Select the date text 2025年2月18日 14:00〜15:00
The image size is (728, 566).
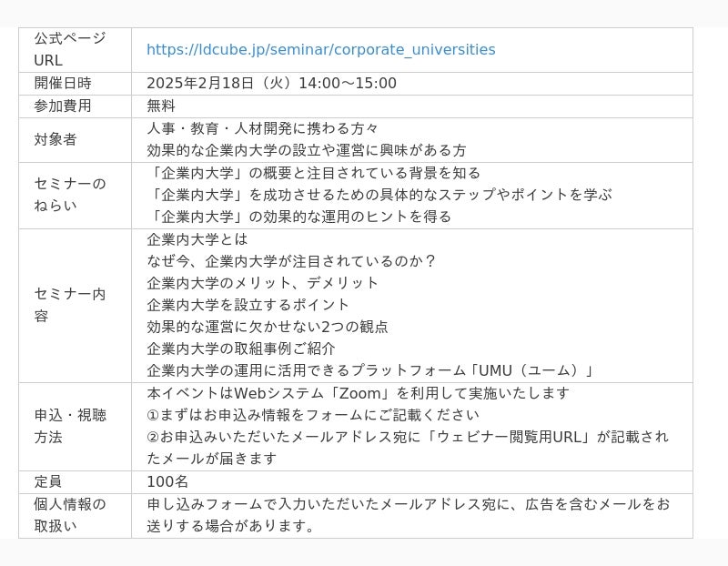point(271,84)
